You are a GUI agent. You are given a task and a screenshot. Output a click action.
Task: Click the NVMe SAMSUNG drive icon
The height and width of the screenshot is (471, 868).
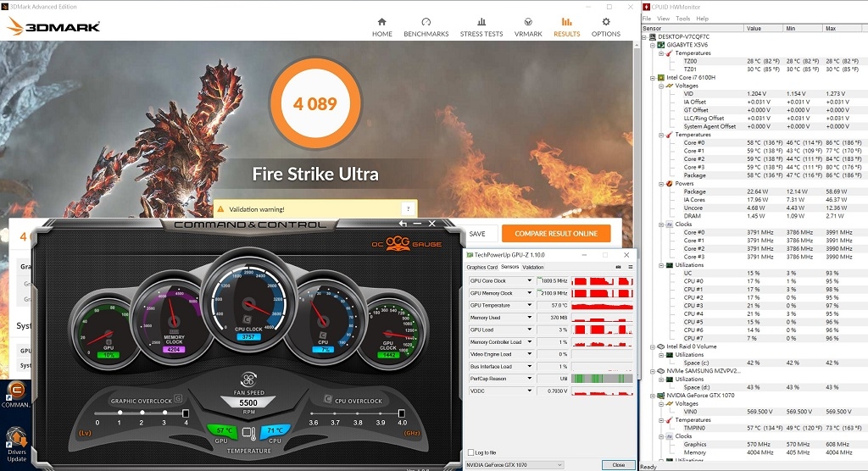(660, 371)
